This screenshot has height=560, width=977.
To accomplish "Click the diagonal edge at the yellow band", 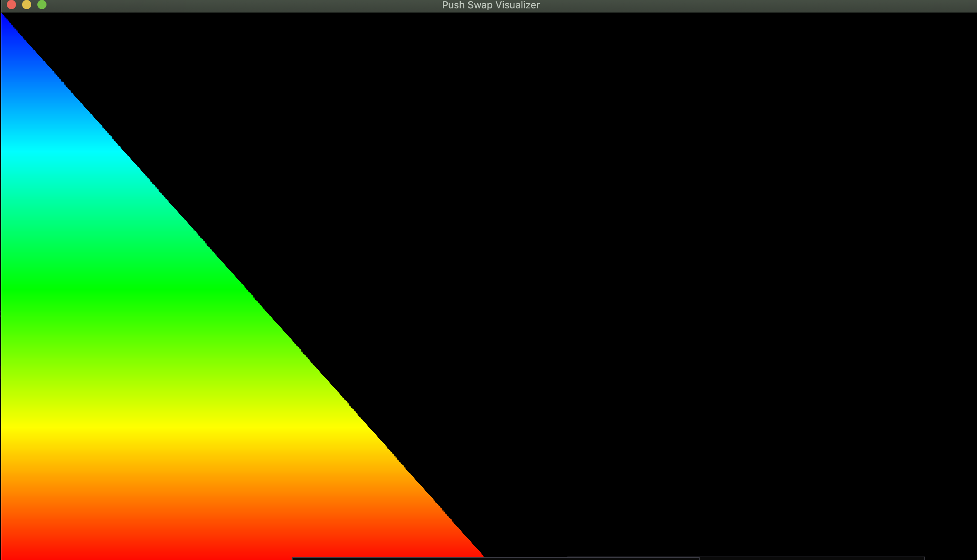I will [368, 426].
